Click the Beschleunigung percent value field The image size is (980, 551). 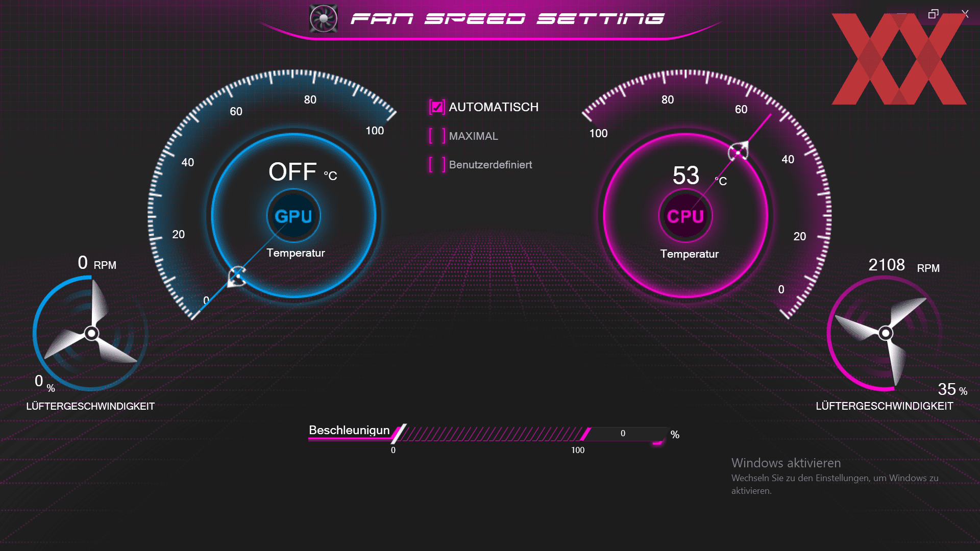click(623, 434)
